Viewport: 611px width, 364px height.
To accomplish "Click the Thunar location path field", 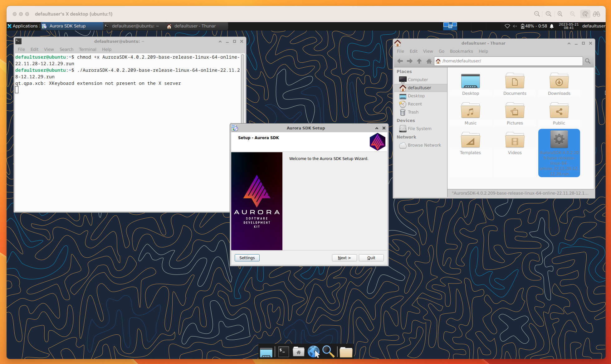I will [x=508, y=61].
